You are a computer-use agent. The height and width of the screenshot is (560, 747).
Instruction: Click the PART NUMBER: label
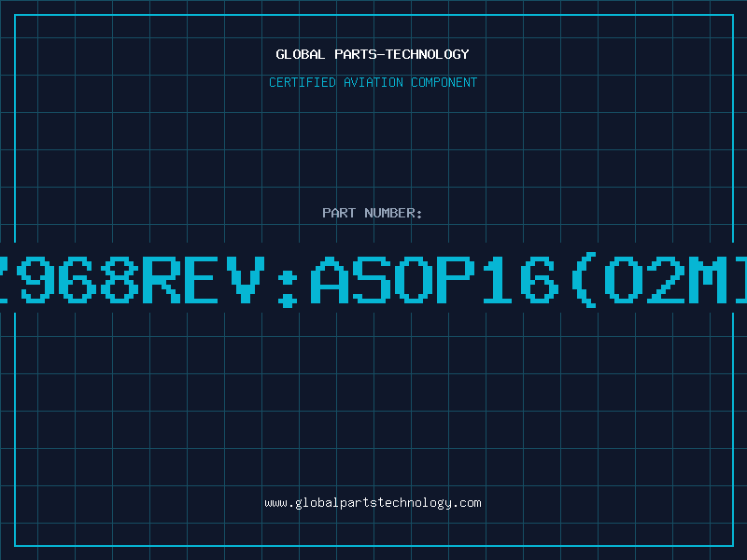pyautogui.click(x=373, y=213)
